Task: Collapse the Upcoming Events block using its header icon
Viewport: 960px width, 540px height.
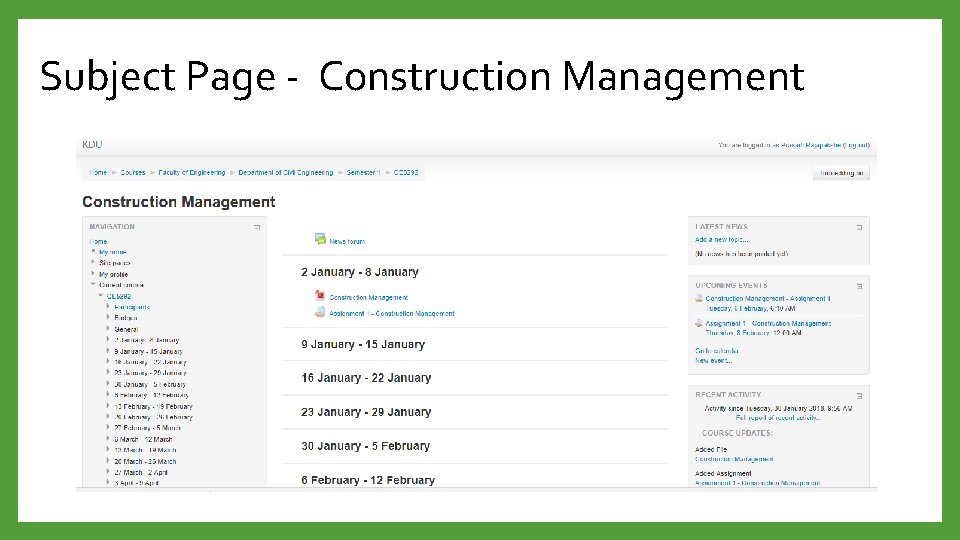Action: (860, 286)
